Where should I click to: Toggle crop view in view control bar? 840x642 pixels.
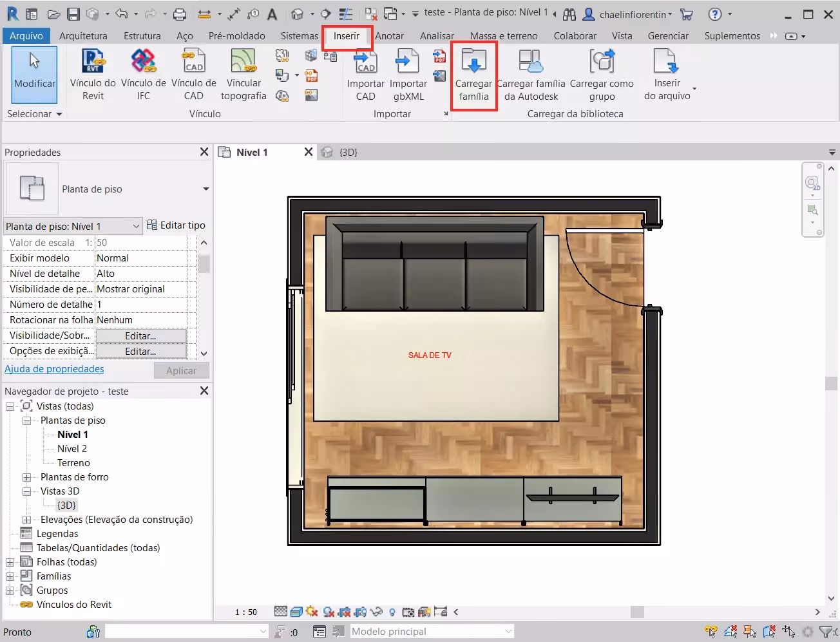[x=345, y=612]
